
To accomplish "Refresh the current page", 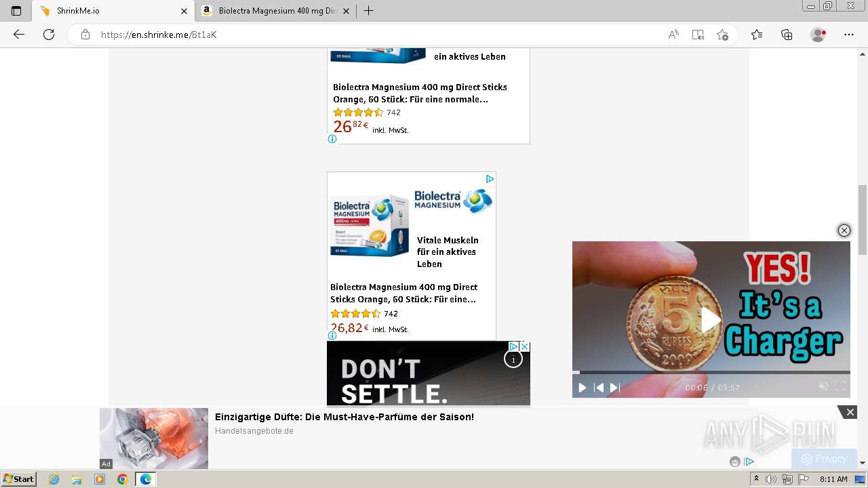I will pyautogui.click(x=49, y=35).
